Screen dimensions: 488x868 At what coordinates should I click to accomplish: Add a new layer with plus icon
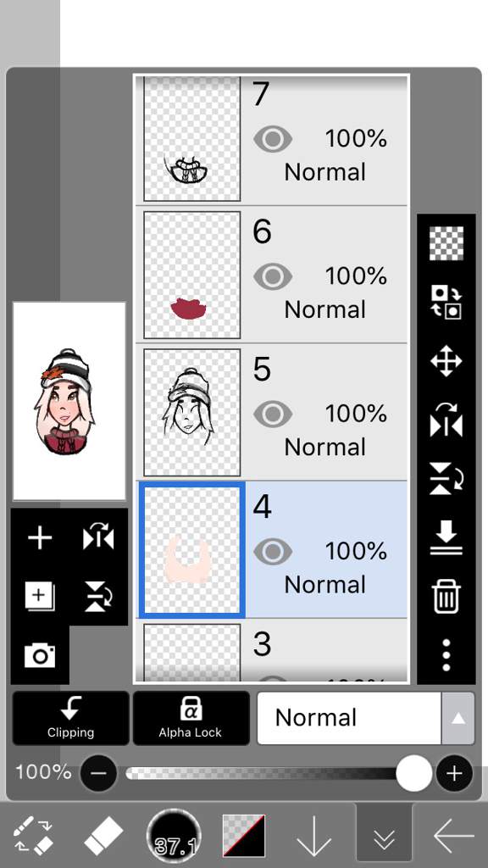tap(40, 538)
